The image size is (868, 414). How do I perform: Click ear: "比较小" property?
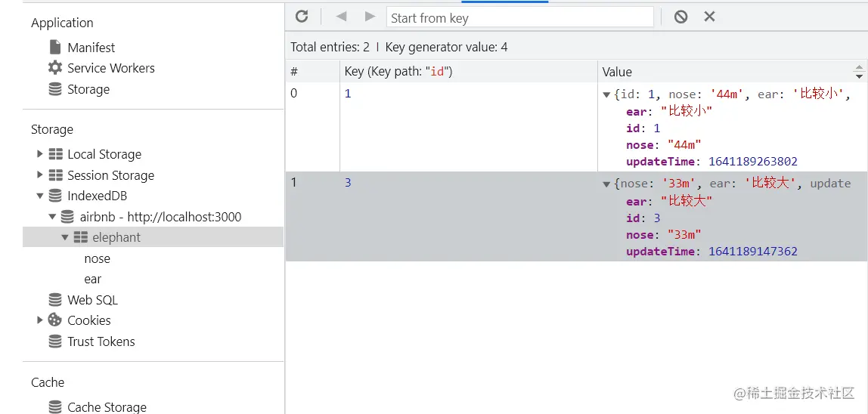coord(669,111)
